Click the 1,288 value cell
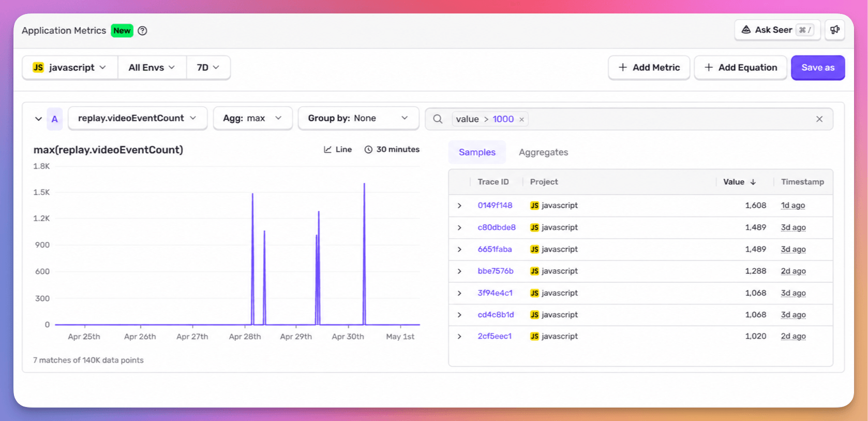Screen dimensions: 868x421 click(x=755, y=271)
